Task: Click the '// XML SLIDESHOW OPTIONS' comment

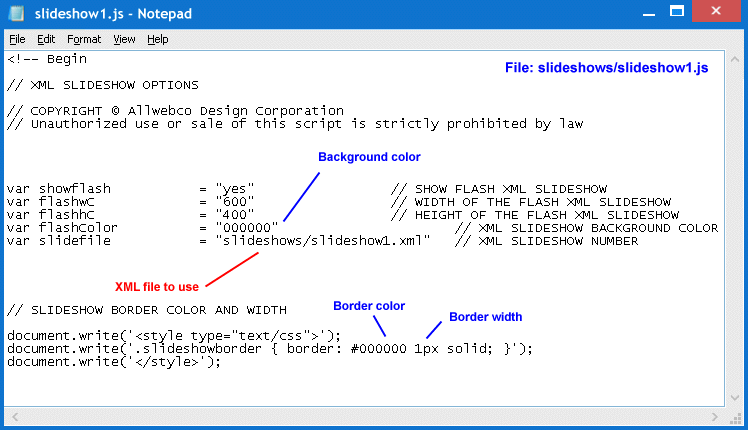Action: click(x=103, y=85)
